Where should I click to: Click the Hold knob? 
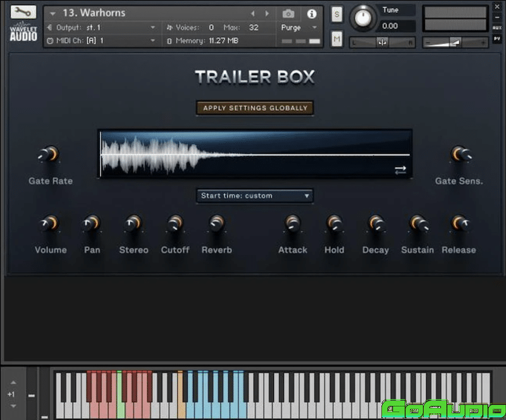point(335,223)
